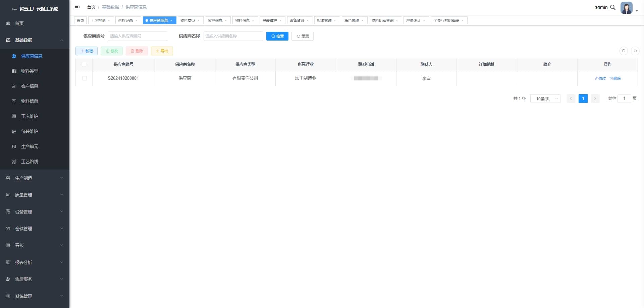The width and height of the screenshot is (644, 308).
Task: Click the yellow 导出 export button
Action: 162,51
